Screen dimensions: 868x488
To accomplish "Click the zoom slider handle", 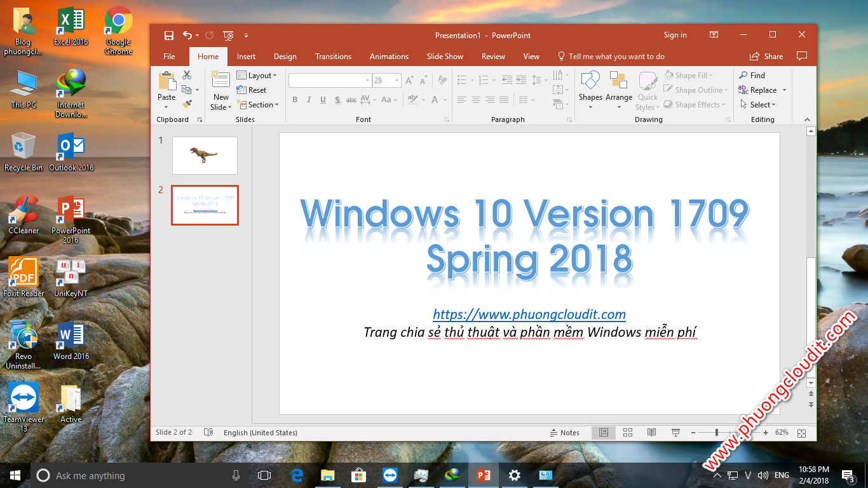I will (717, 433).
